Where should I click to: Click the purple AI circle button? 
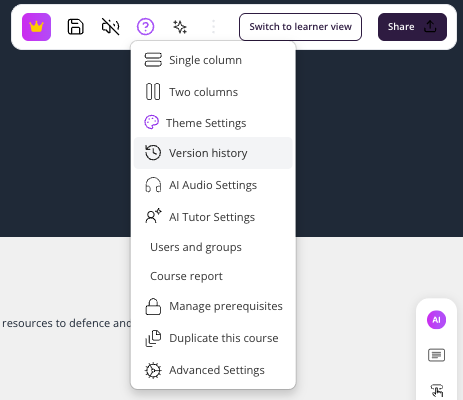(x=436, y=320)
